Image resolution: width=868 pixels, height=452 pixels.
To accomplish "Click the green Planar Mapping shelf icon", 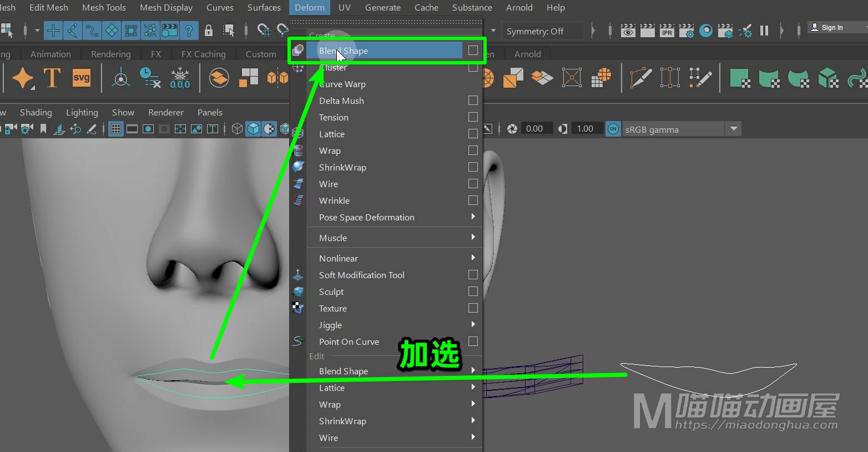I will click(740, 78).
